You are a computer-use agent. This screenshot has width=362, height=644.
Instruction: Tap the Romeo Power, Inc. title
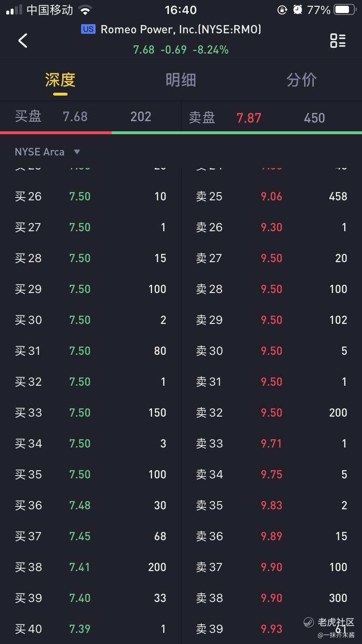[181, 29]
